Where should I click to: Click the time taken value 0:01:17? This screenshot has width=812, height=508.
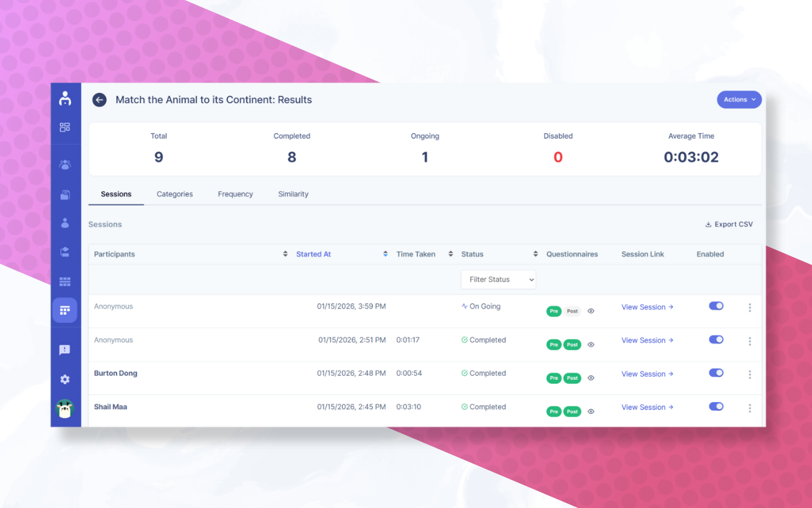coord(408,340)
